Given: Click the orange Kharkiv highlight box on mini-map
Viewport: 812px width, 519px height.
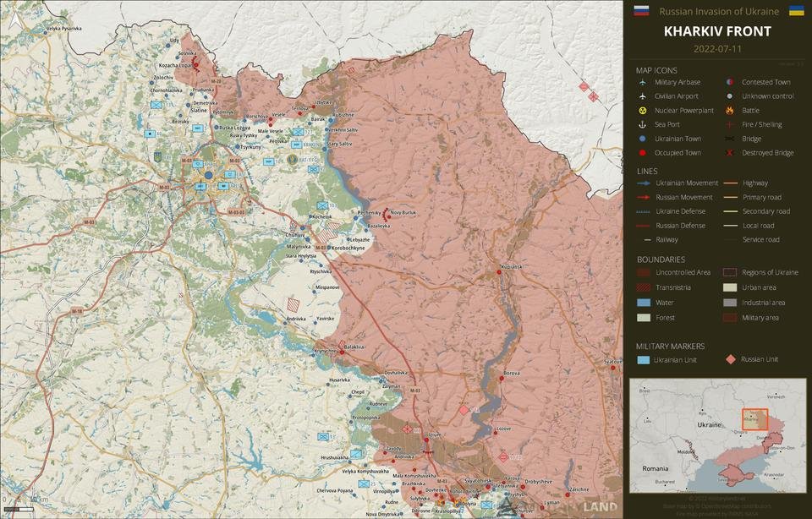Looking at the screenshot, I should 754,420.
